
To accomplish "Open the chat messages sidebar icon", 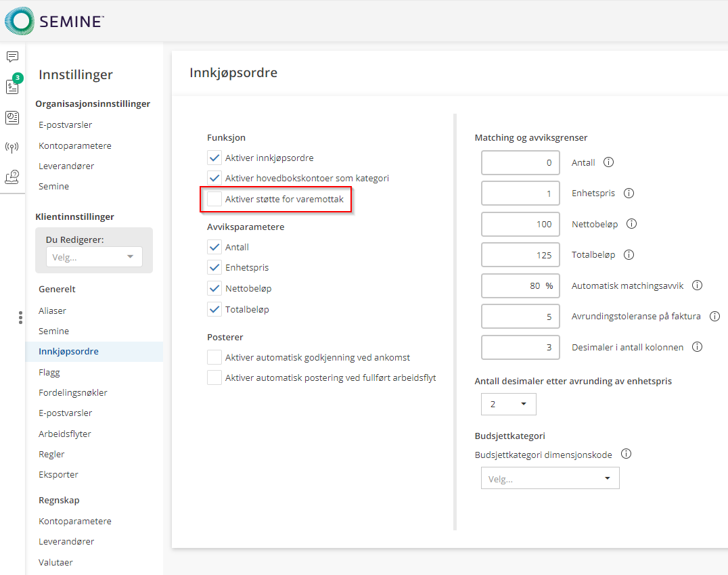I will 12,57.
